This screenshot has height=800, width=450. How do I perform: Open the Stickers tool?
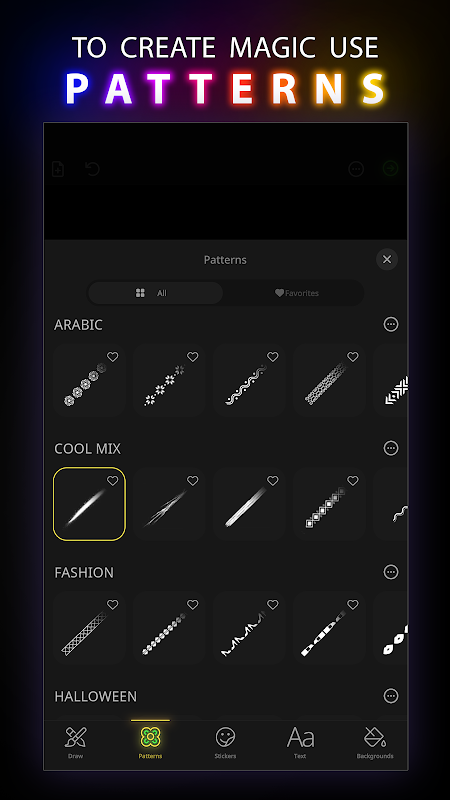[x=225, y=737]
